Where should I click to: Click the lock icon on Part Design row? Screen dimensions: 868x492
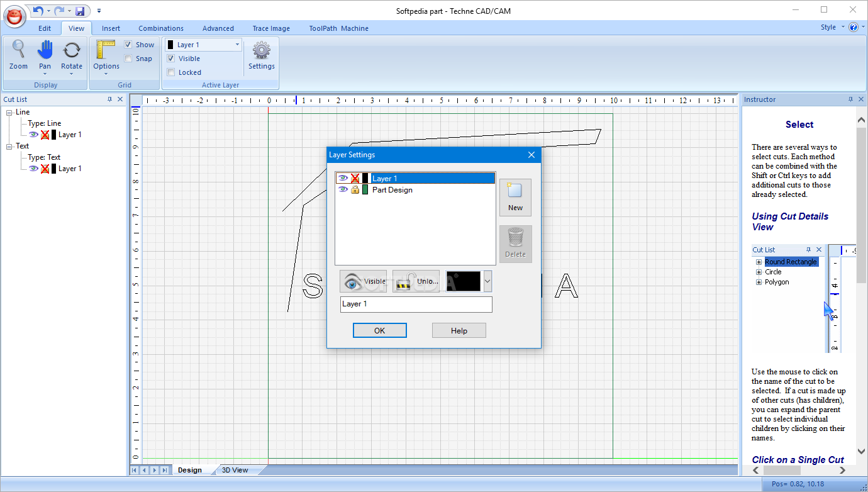point(355,189)
